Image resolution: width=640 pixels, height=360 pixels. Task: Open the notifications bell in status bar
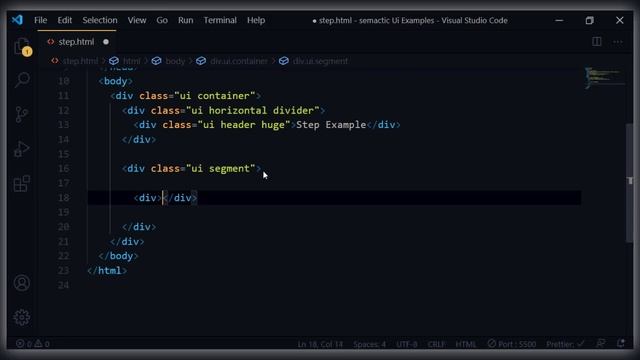tap(621, 343)
